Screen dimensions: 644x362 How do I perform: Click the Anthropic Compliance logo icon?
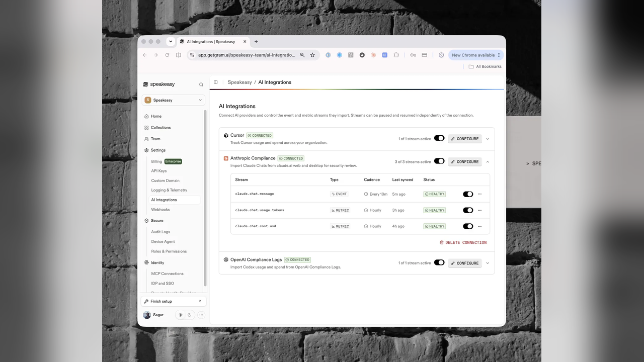[226, 158]
